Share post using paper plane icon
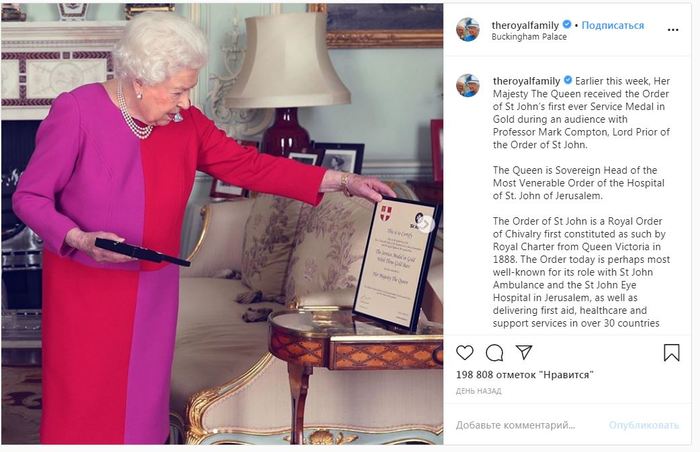This screenshot has width=700, height=452. click(x=524, y=352)
